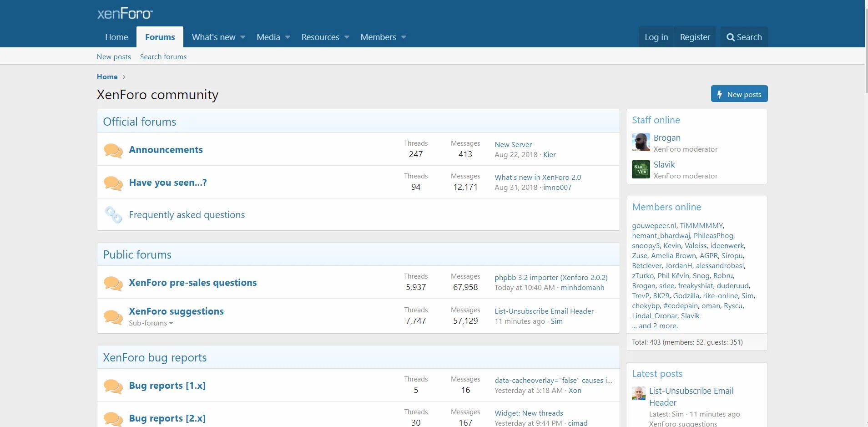The width and height of the screenshot is (868, 427).
Task: Open Bug reports [1.x] forum
Action: point(167,385)
